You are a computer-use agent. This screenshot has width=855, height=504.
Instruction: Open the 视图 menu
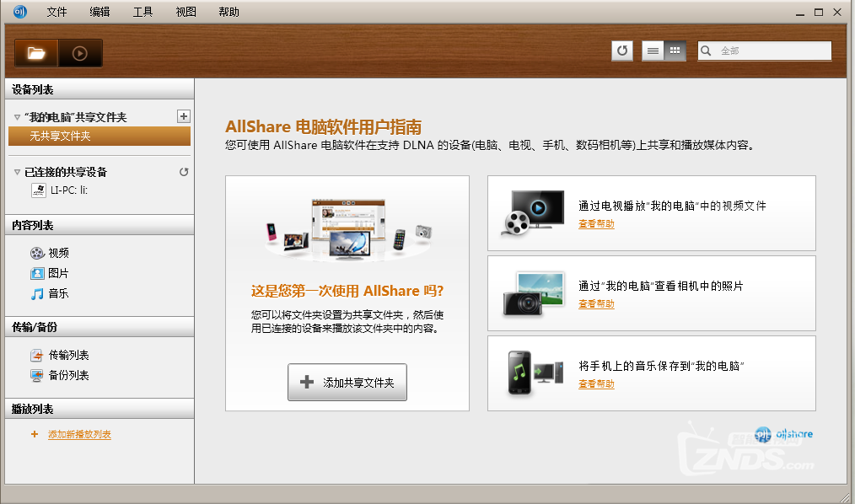[186, 12]
